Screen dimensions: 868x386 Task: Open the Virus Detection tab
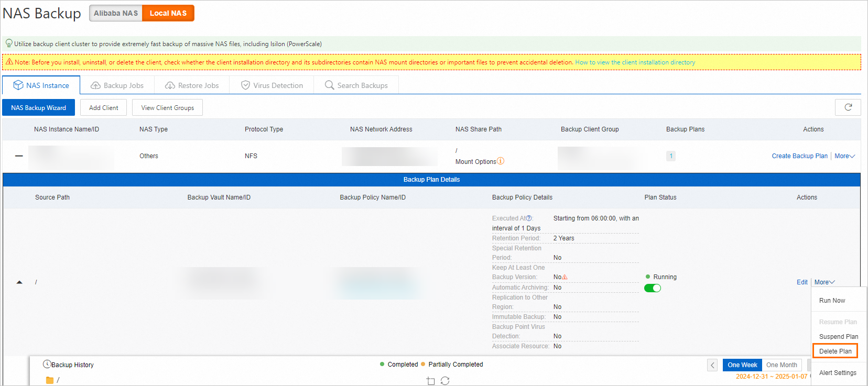click(x=272, y=85)
